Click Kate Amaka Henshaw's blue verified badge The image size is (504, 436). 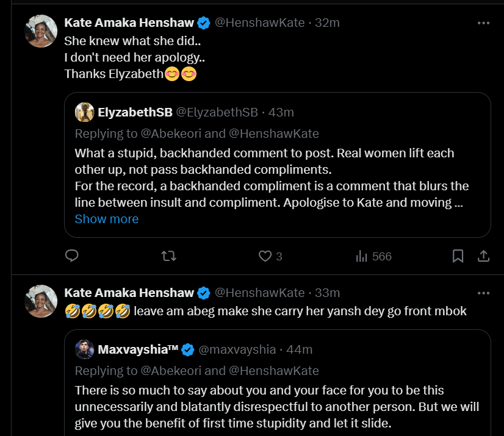[x=202, y=22]
